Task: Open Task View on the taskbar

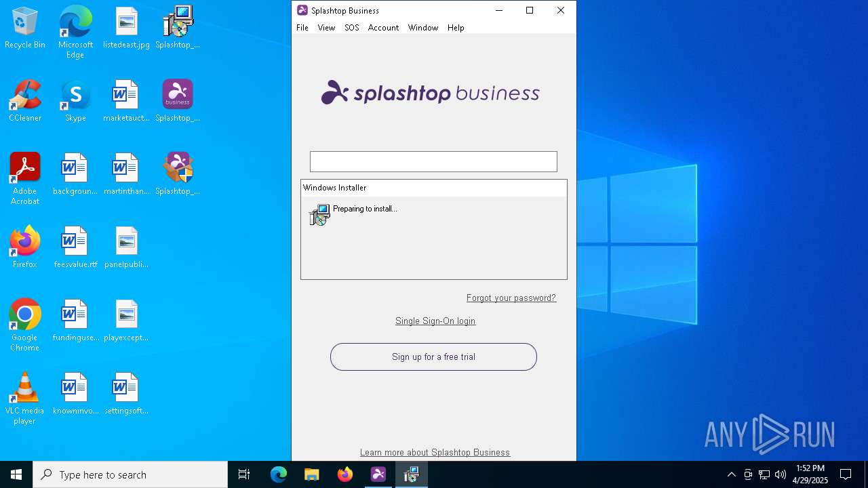Action: pos(244,474)
